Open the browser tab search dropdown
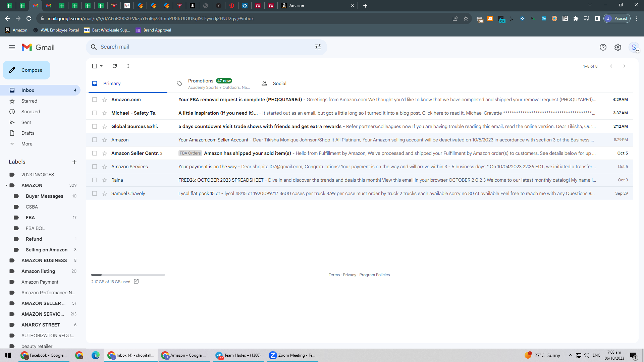The height and width of the screenshot is (362, 644). (590, 5)
